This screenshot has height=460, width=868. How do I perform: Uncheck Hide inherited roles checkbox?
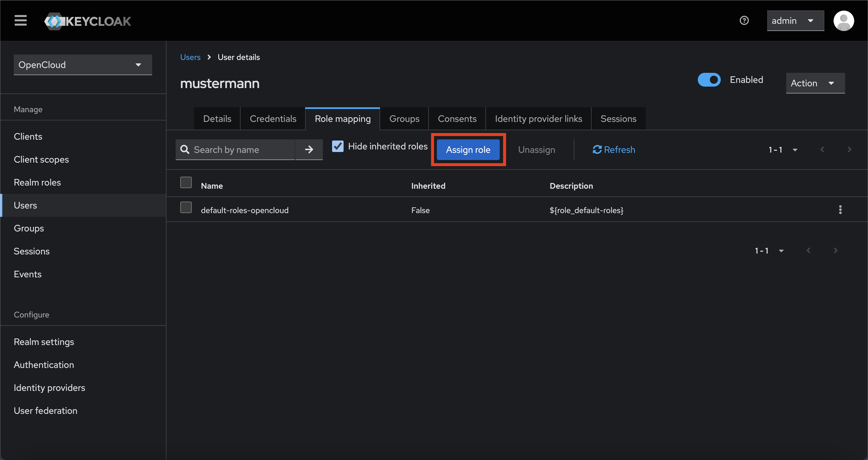tap(338, 146)
